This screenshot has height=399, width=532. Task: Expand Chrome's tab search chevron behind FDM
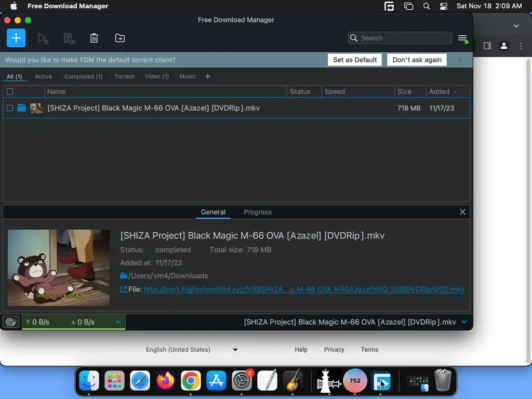(x=516, y=26)
